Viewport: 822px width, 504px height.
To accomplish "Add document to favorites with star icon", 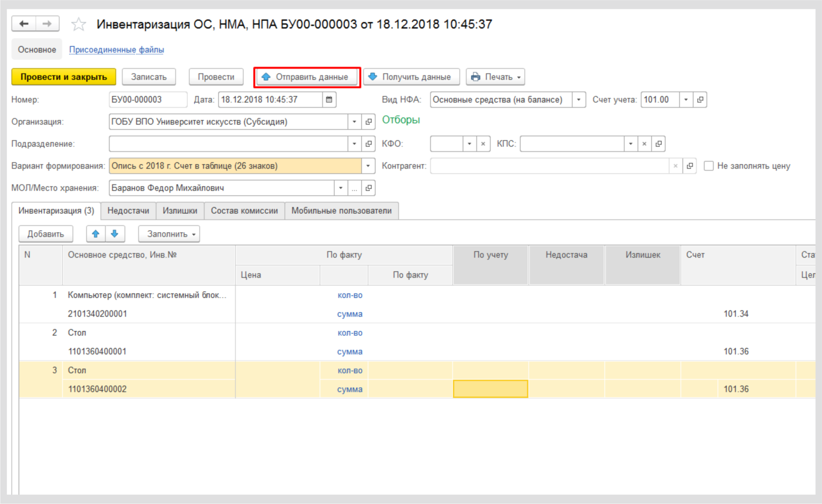I will 79,24.
